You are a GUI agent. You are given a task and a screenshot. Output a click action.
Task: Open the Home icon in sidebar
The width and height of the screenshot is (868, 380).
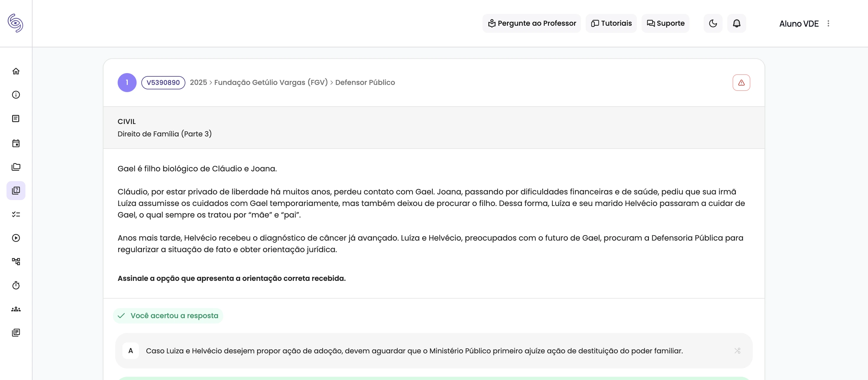pyautogui.click(x=16, y=72)
